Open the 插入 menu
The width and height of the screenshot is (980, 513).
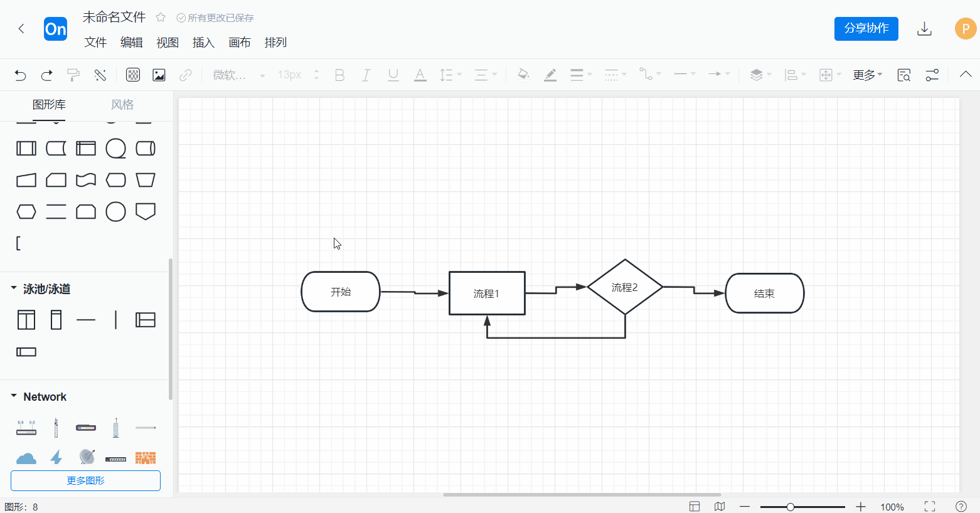pos(203,42)
